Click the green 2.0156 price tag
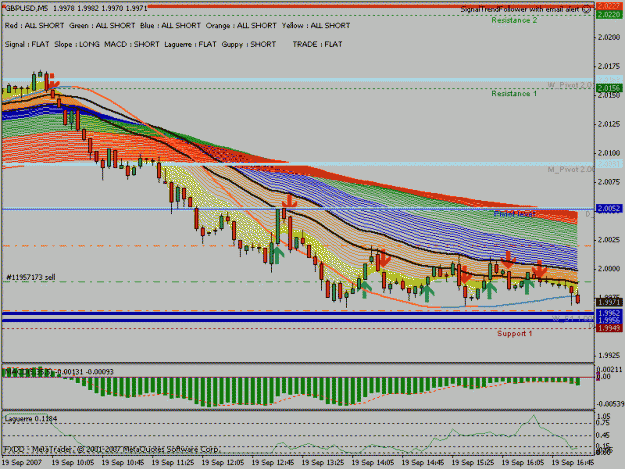Screen dimensions: 625x469 point(609,88)
